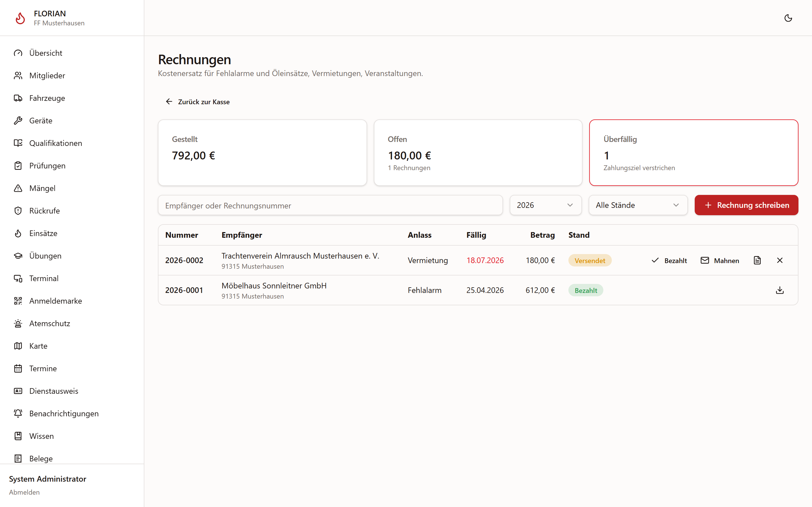Open the Karte map icon

(18, 346)
